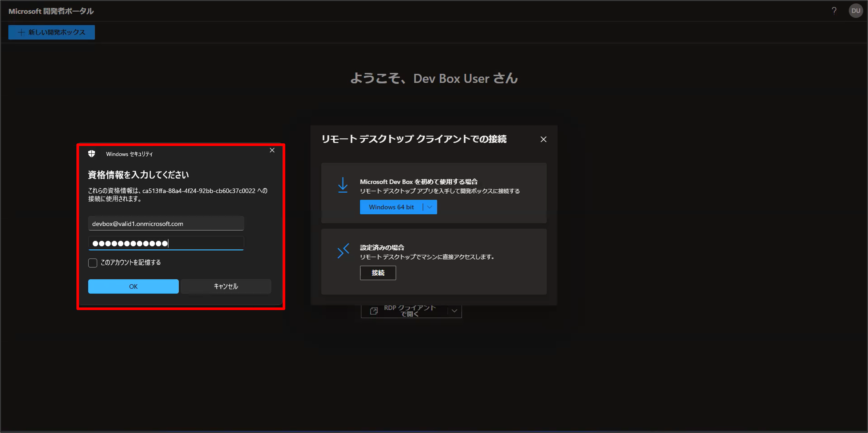The image size is (868, 433).
Task: Click the Microsoft Dev Box を初めて使用する場合 heading
Action: [x=419, y=182]
